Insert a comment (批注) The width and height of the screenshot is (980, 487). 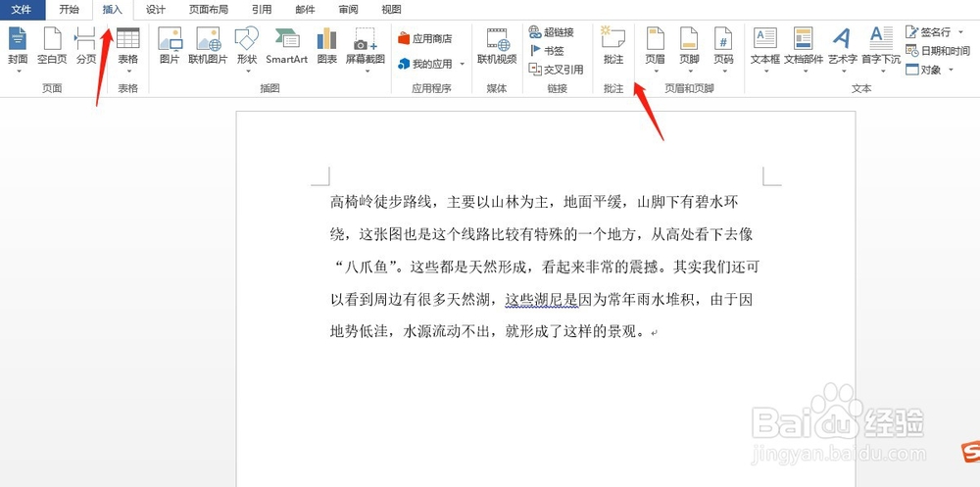(x=613, y=46)
